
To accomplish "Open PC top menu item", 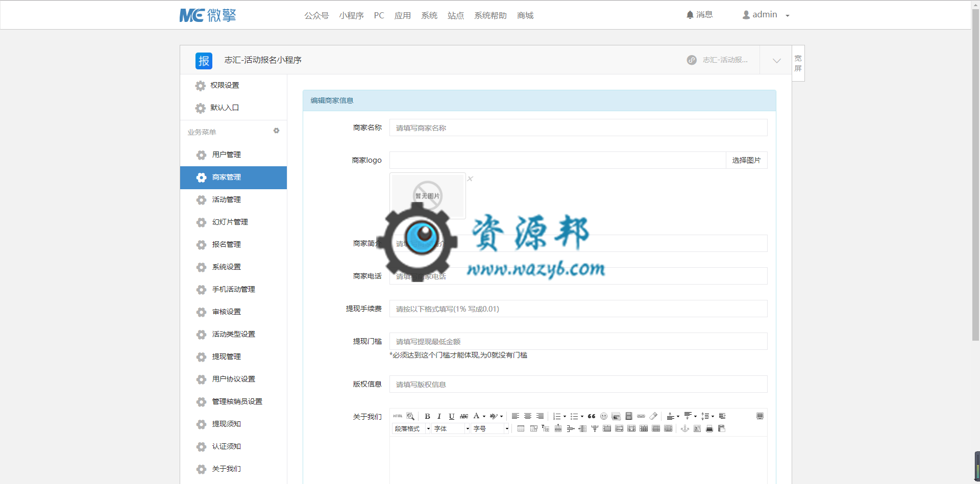I will click(379, 15).
